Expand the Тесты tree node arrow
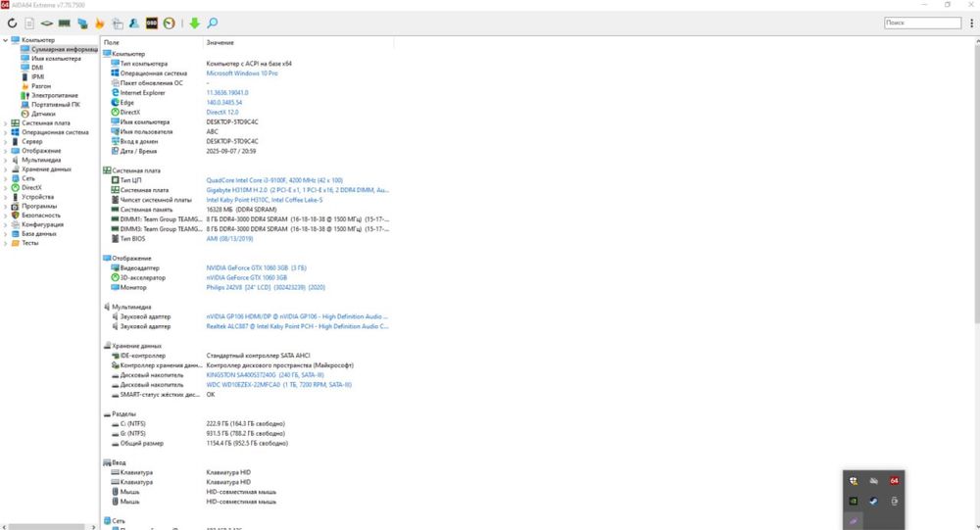 click(x=6, y=243)
